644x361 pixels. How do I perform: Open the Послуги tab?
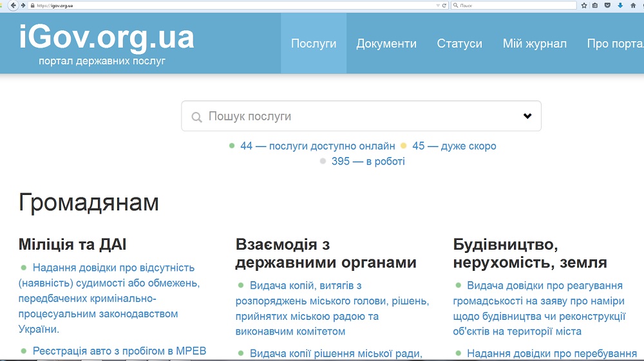pos(314,44)
